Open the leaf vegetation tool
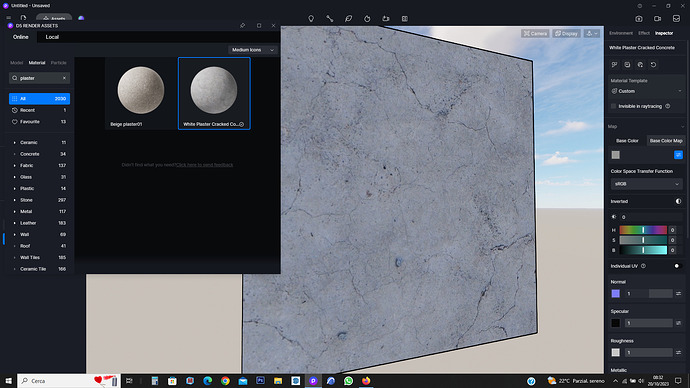Image resolution: width=690 pixels, height=388 pixels. 349,18
